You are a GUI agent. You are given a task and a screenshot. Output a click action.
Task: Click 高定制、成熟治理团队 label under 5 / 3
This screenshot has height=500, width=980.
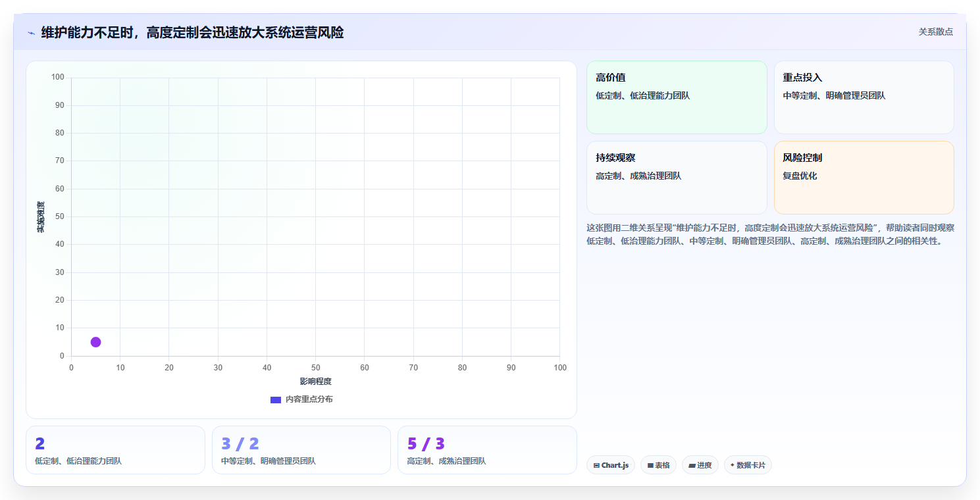pos(447,461)
